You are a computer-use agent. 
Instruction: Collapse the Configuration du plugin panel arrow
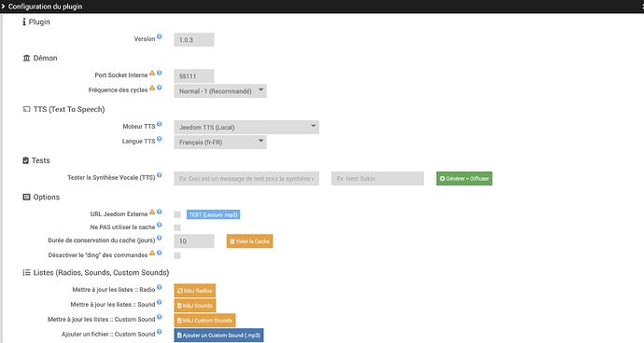click(x=3, y=7)
